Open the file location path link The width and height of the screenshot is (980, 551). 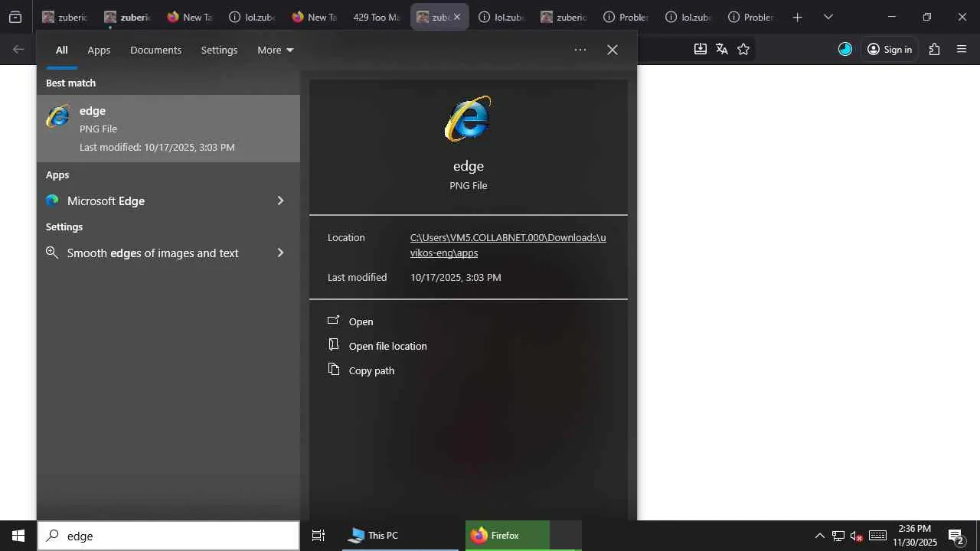[508, 245]
